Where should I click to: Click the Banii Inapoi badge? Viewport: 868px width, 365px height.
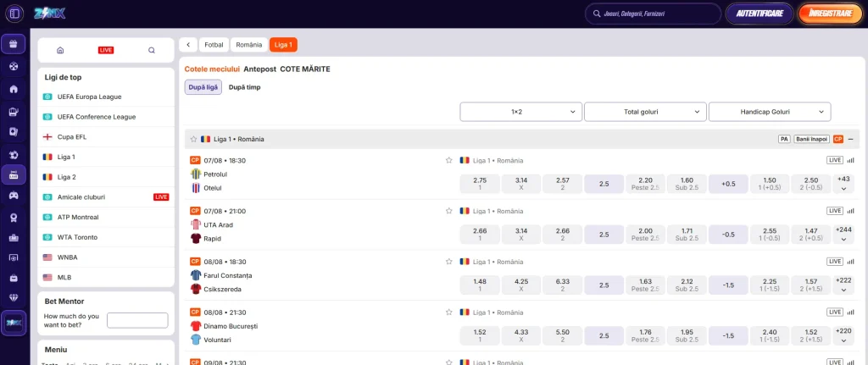(x=811, y=140)
